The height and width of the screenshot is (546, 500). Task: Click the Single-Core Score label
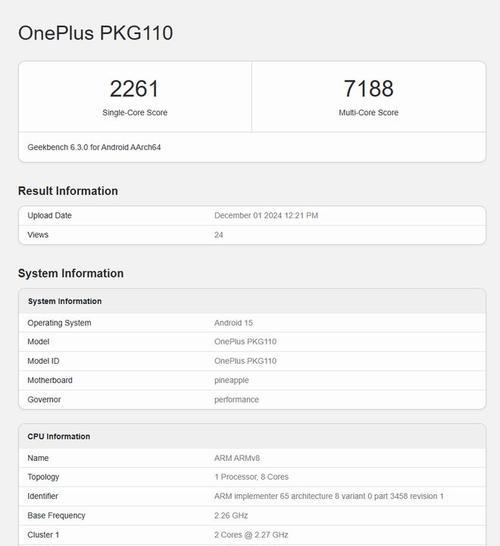click(x=135, y=112)
